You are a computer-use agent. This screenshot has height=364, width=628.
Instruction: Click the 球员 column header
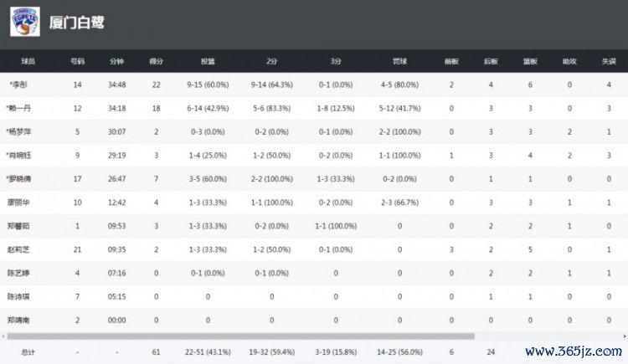click(x=28, y=61)
